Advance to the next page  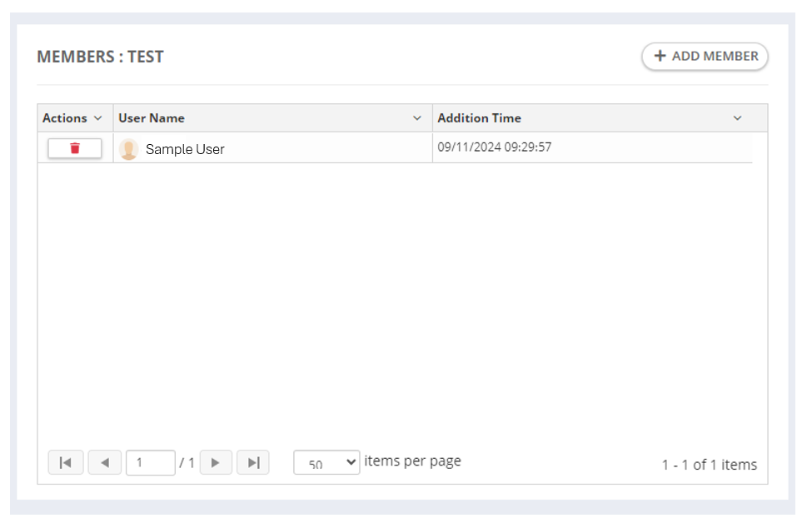pos(216,462)
